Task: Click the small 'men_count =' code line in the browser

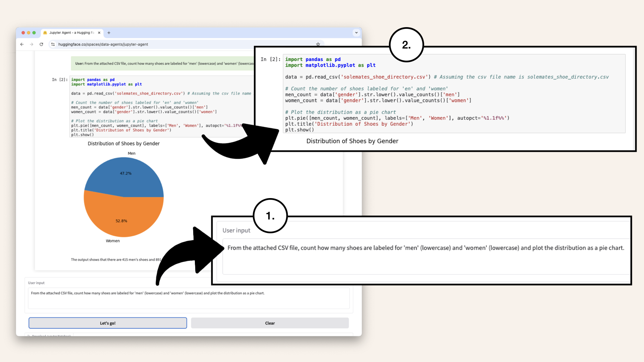Action: (139, 107)
